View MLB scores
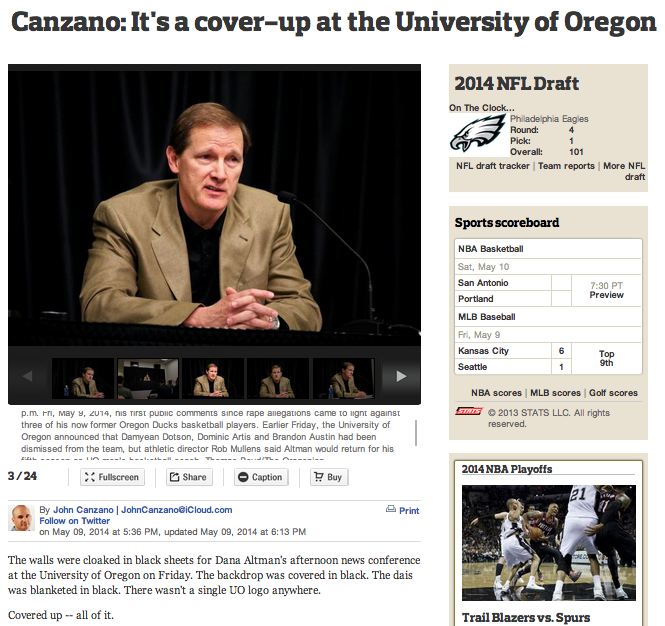This screenshot has height=626, width=665. click(555, 393)
